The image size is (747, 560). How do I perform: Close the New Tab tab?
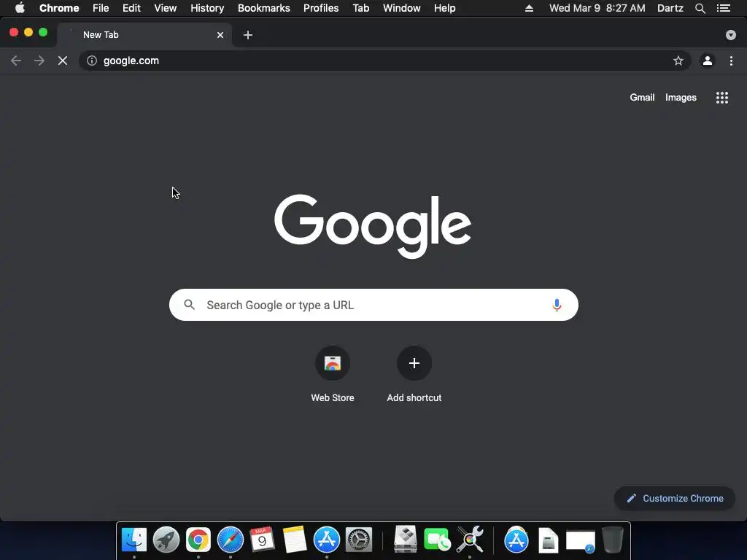click(x=220, y=35)
